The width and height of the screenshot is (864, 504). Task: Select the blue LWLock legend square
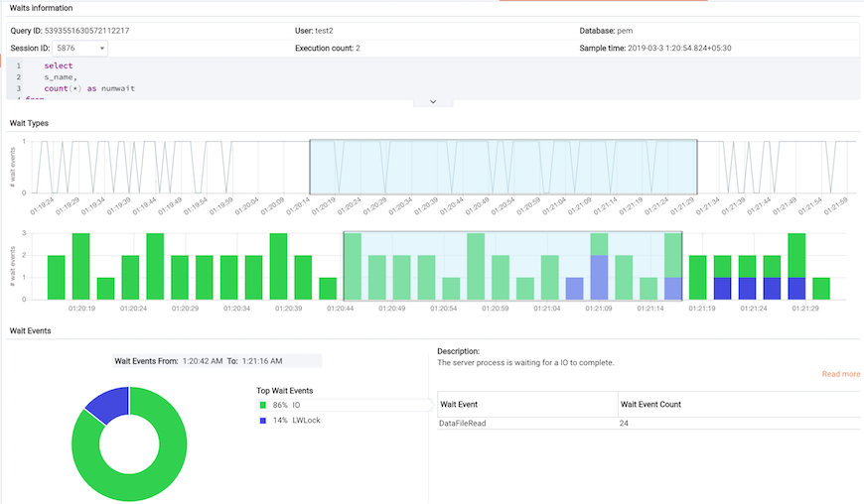tap(263, 421)
